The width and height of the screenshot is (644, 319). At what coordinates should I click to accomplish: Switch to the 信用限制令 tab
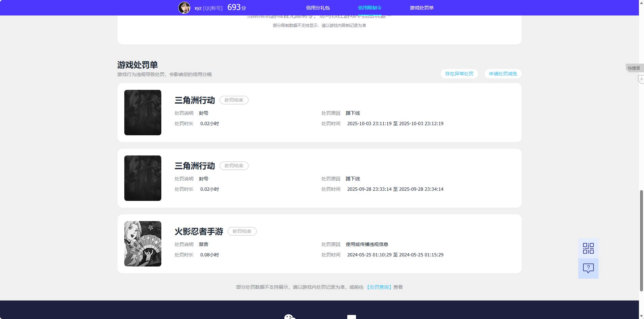(369, 8)
